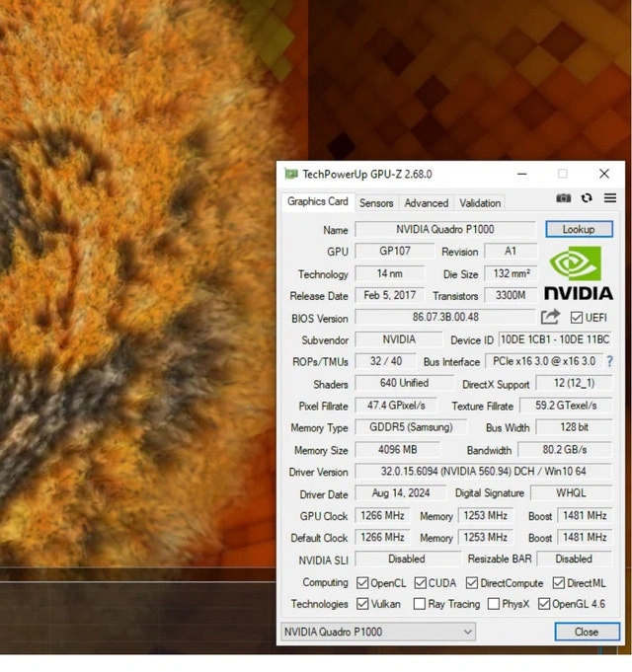Screen dimensions: 632x672
Task: Select the Validation tab
Action: [x=480, y=203]
